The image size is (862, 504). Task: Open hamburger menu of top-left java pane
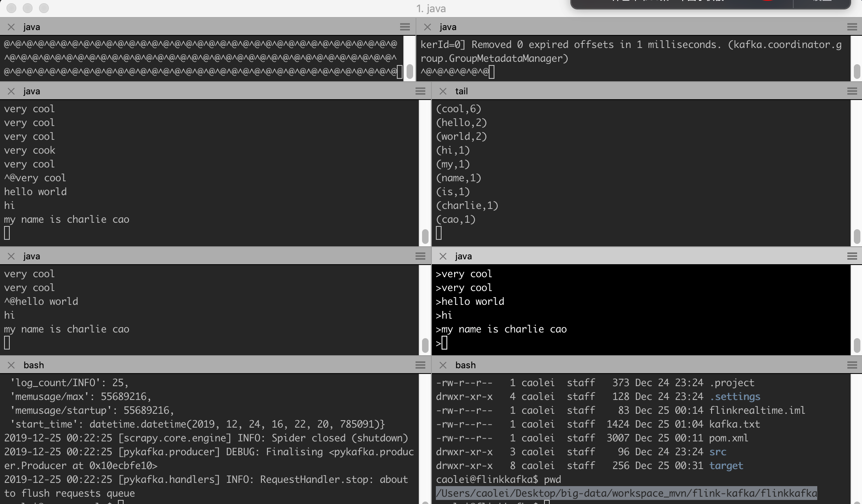[405, 27]
